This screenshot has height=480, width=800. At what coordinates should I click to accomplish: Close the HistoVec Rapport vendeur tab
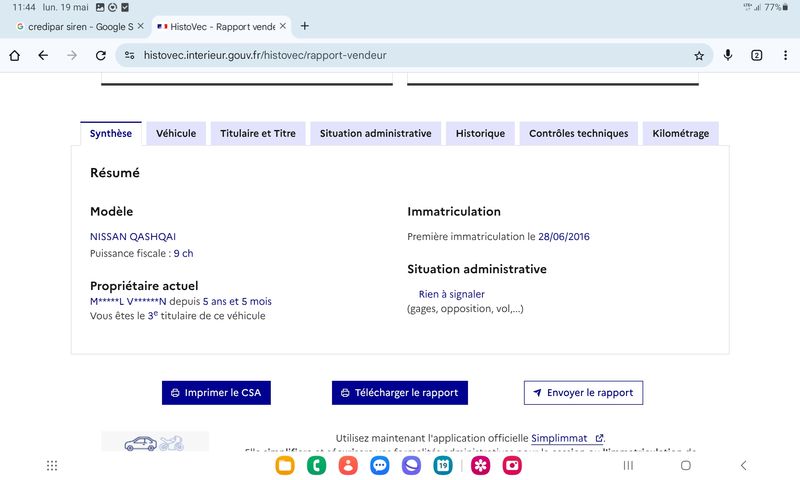283,26
